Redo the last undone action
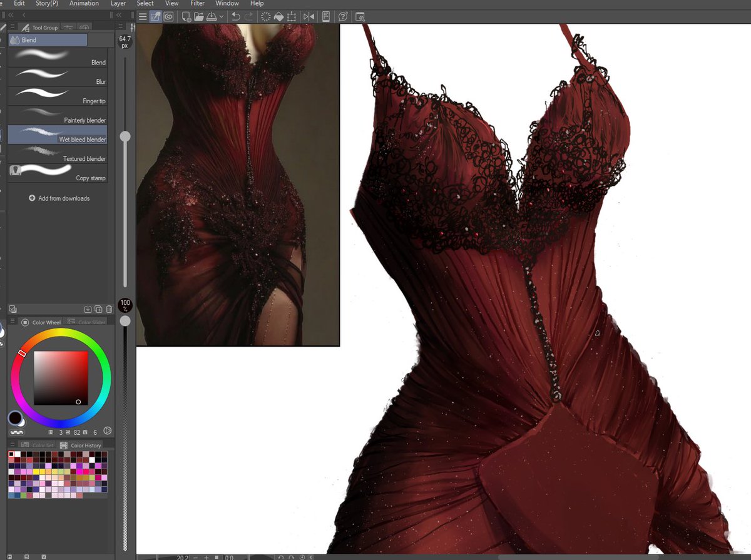This screenshot has width=751, height=560. pyautogui.click(x=249, y=17)
